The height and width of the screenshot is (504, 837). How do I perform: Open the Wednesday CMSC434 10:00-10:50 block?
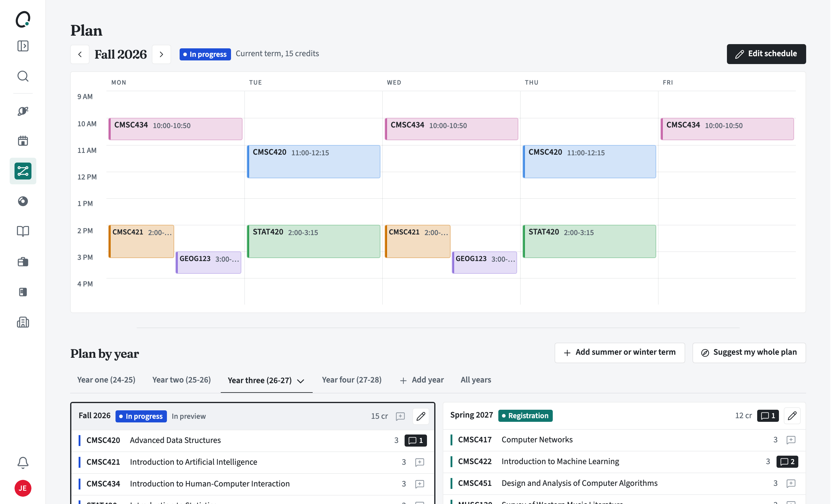(451, 129)
